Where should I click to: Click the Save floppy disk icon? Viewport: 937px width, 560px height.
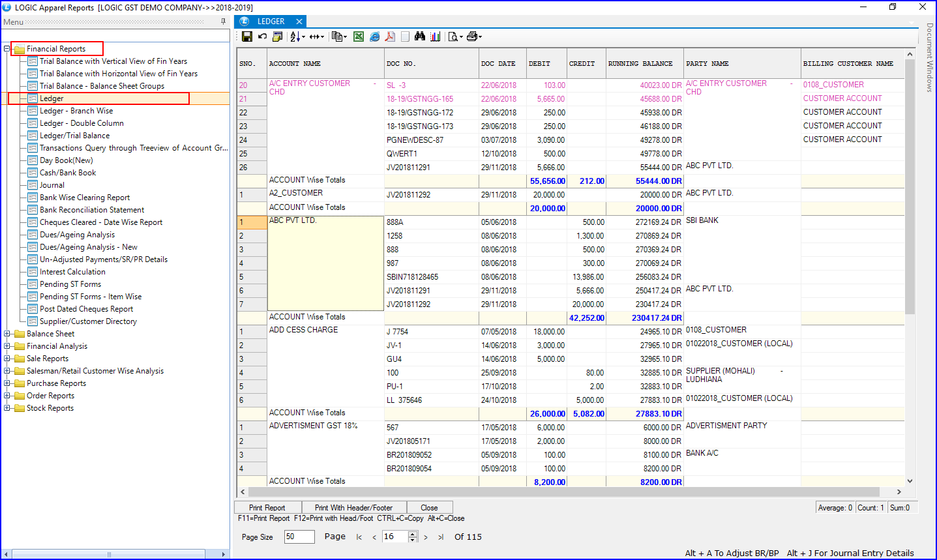[x=247, y=37]
